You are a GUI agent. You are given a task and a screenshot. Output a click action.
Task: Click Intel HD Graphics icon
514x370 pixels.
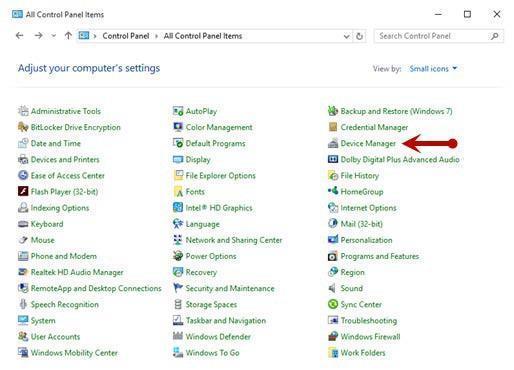(x=178, y=208)
